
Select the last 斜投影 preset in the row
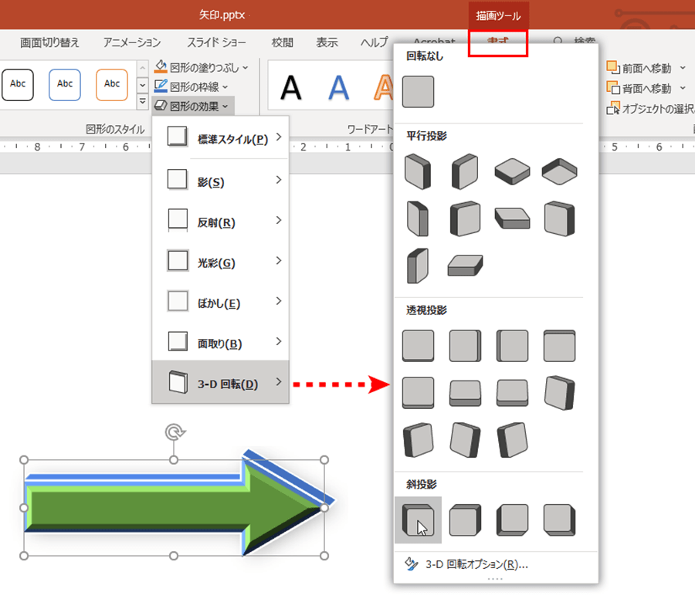click(558, 520)
